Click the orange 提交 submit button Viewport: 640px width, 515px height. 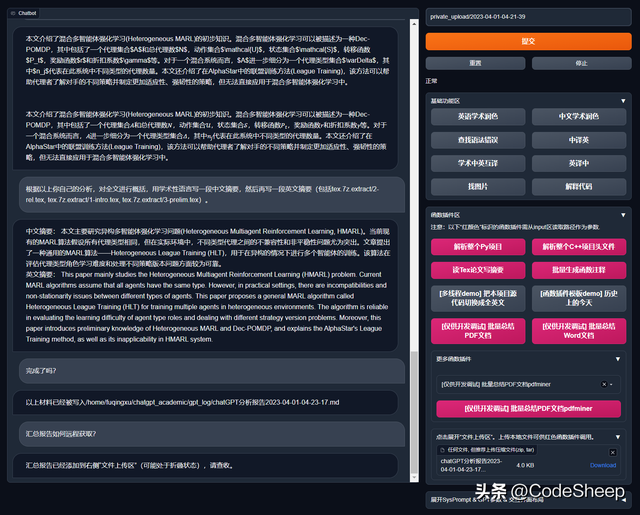[x=528, y=42]
